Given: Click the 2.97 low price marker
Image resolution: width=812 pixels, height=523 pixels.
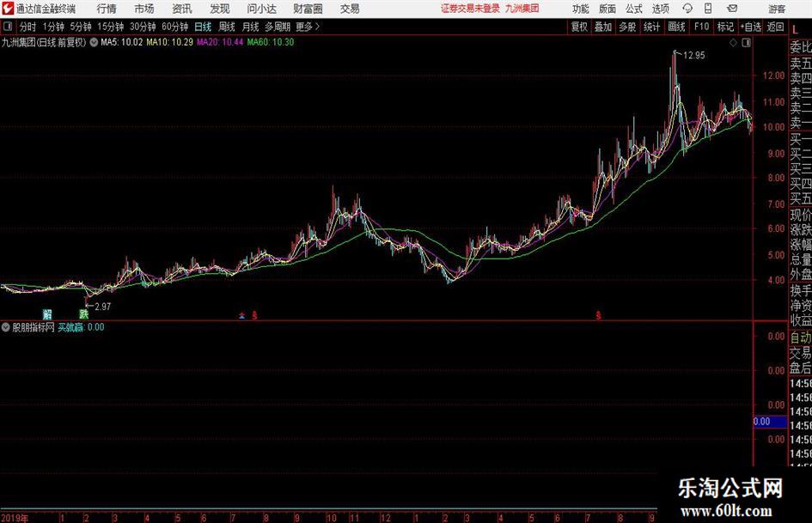Looking at the screenshot, I should tap(102, 307).
